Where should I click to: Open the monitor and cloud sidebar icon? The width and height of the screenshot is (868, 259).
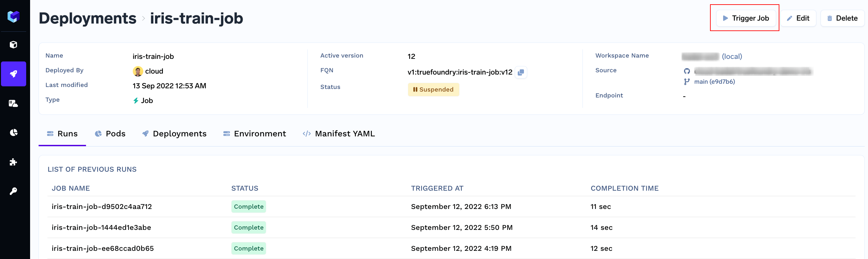click(13, 103)
